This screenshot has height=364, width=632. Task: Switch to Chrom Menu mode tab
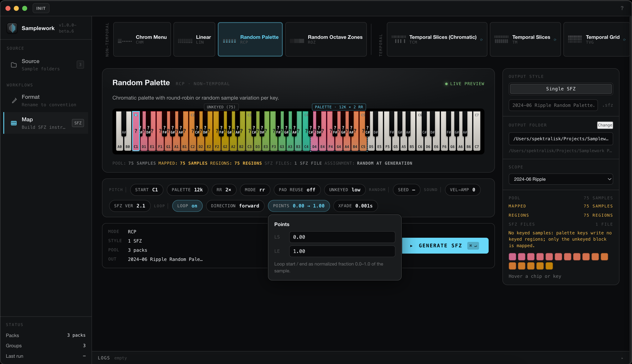tap(142, 39)
